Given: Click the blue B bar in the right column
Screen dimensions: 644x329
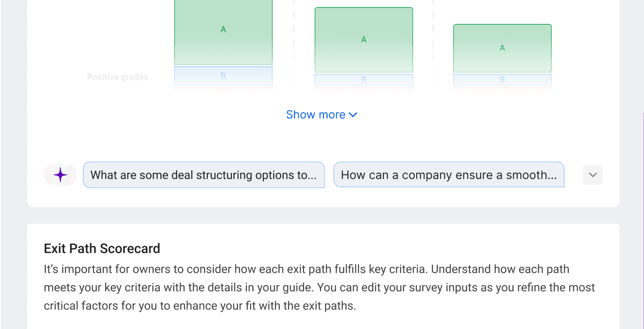Looking at the screenshot, I should coord(502,80).
